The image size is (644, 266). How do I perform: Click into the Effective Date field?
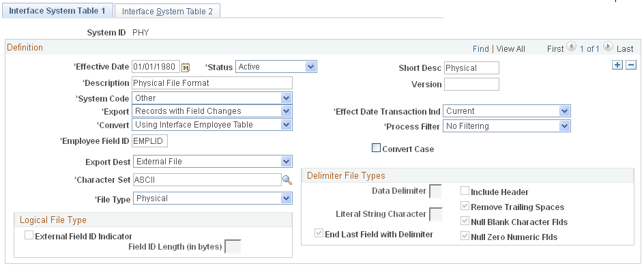156,67
